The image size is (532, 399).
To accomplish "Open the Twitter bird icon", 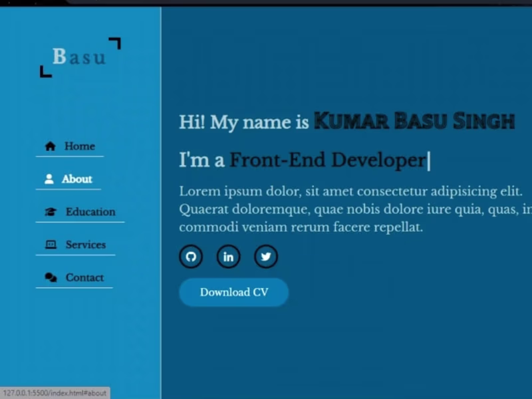I will point(265,257).
